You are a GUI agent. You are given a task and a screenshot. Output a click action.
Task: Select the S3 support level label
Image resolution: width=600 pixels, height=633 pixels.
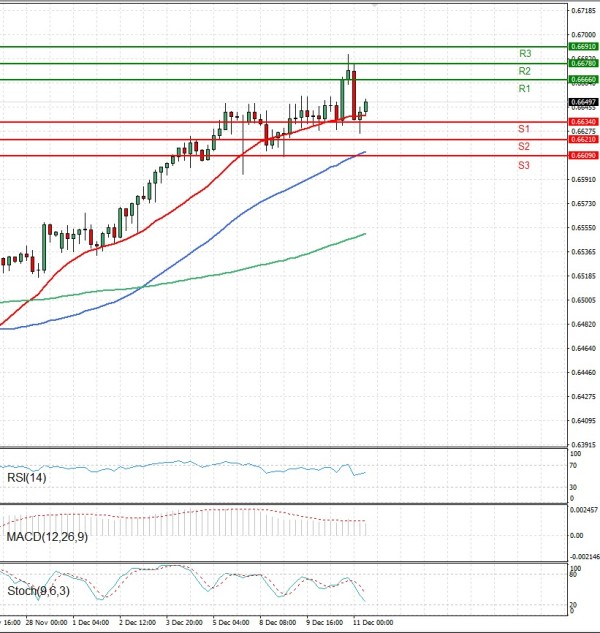(x=523, y=164)
